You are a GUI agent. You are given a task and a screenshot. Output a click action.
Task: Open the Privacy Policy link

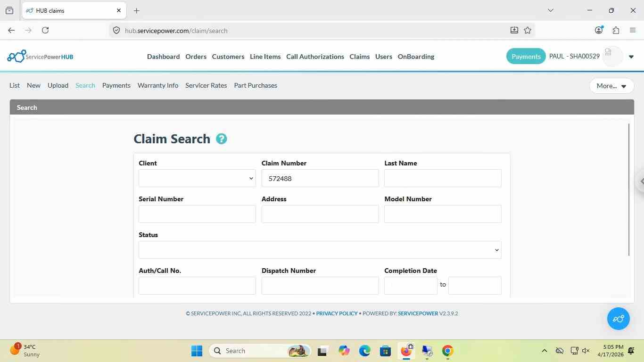coord(337,313)
